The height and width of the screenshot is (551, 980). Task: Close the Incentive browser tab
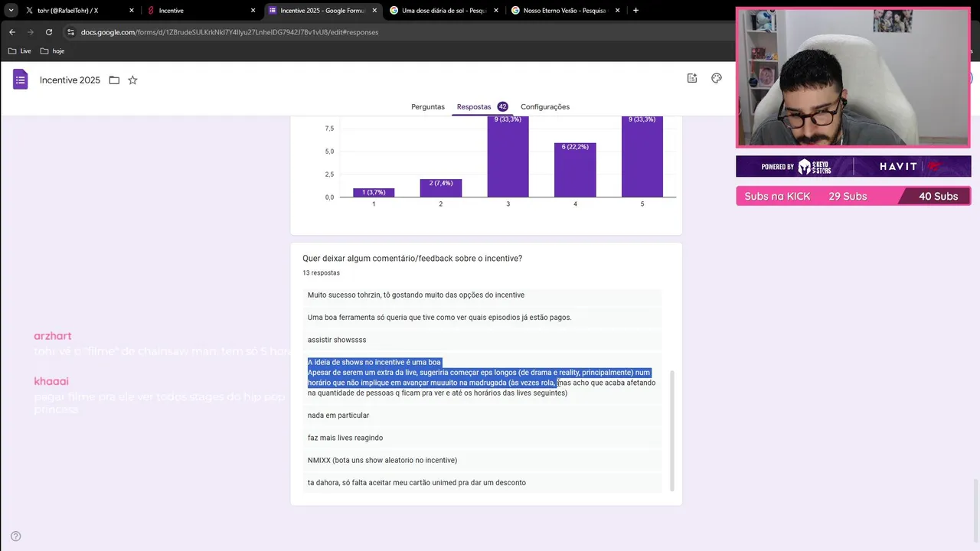253,11
